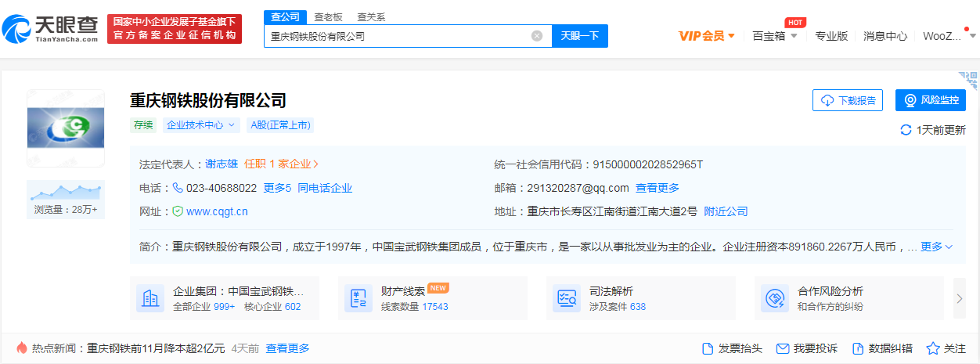Click the A股(正常上市) tag
This screenshot has height=364, width=980.
[x=280, y=125]
